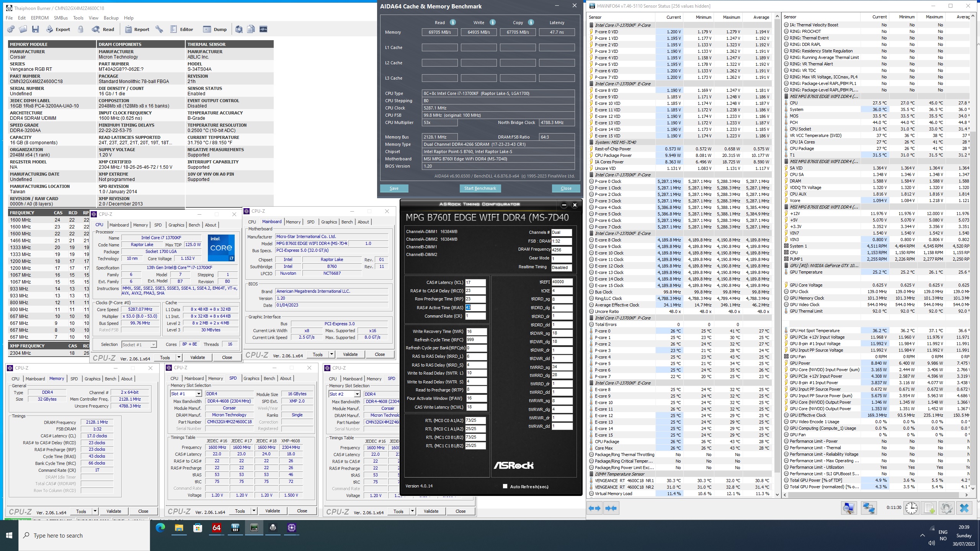Click the AIDA64 Write info icon
Screen dimensions: 980x551
493,22
